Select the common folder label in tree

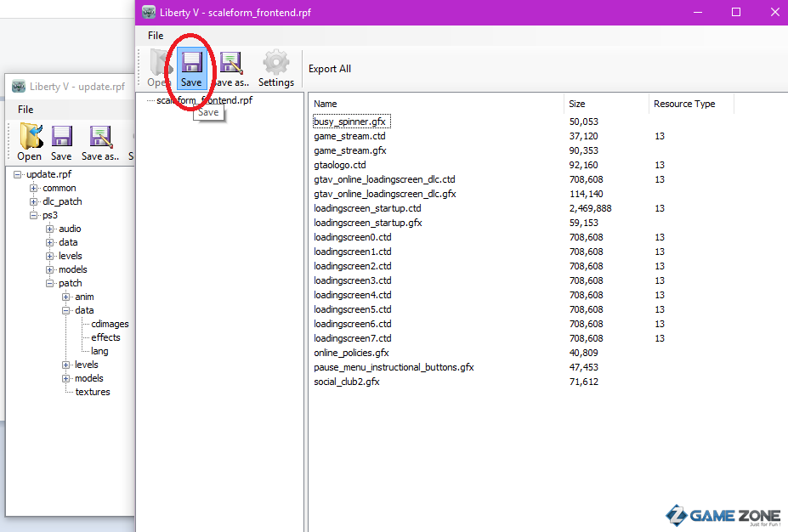pos(60,188)
